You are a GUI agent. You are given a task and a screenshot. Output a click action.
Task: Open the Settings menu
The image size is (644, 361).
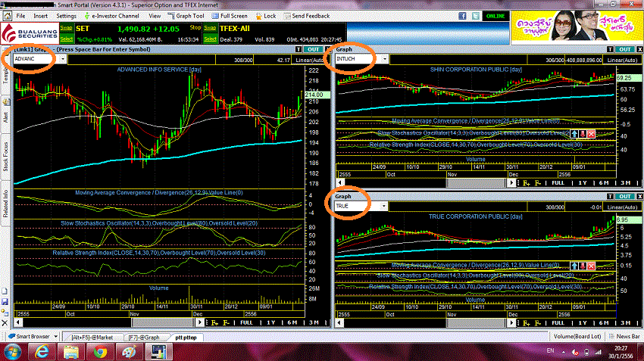(66, 16)
